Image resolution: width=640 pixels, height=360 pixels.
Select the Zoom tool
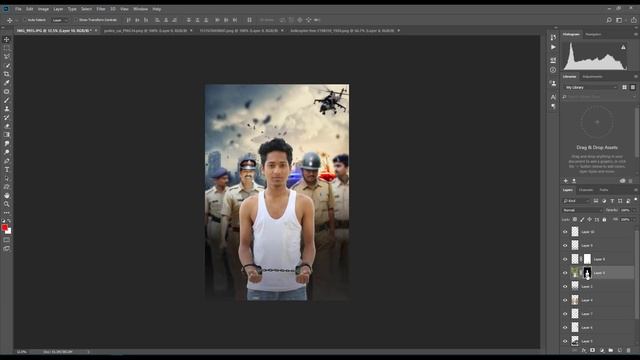click(x=7, y=204)
